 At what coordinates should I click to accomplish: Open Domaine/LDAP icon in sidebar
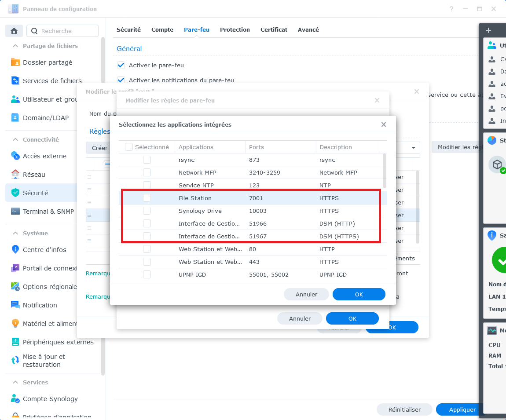tap(15, 118)
